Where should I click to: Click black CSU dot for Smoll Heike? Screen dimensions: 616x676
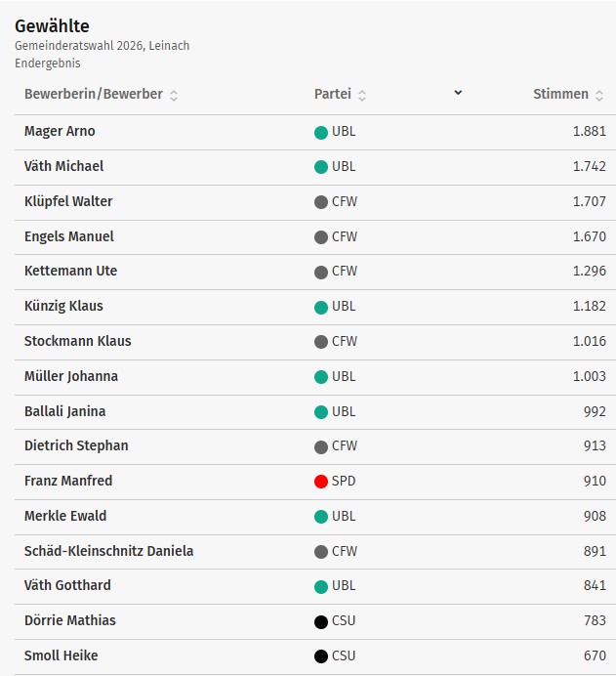click(320, 656)
